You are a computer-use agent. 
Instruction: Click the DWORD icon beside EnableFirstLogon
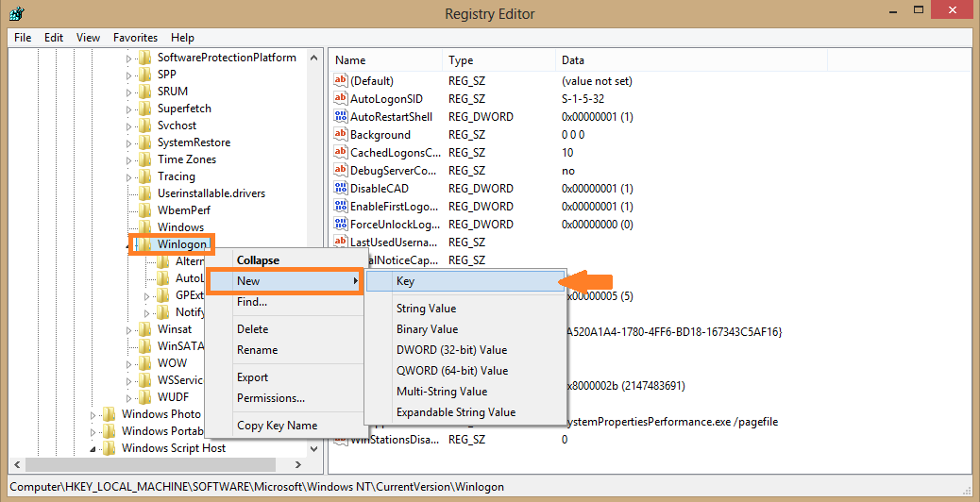pyautogui.click(x=341, y=206)
